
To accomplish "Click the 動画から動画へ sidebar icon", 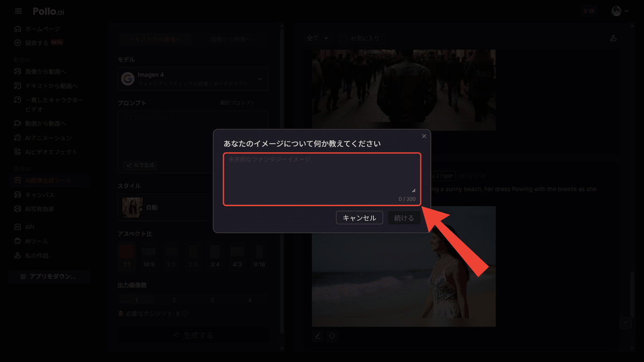I will point(18,123).
